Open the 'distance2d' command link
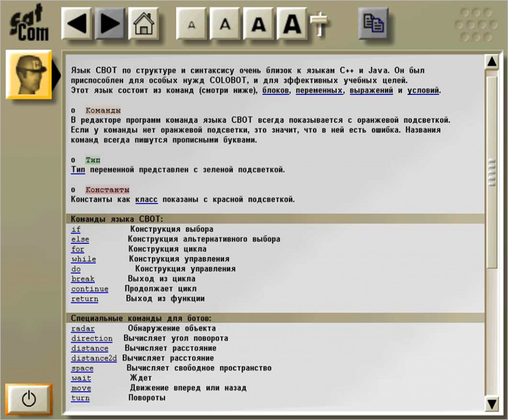Image resolution: width=508 pixels, height=420 pixels. pyautogui.click(x=94, y=358)
